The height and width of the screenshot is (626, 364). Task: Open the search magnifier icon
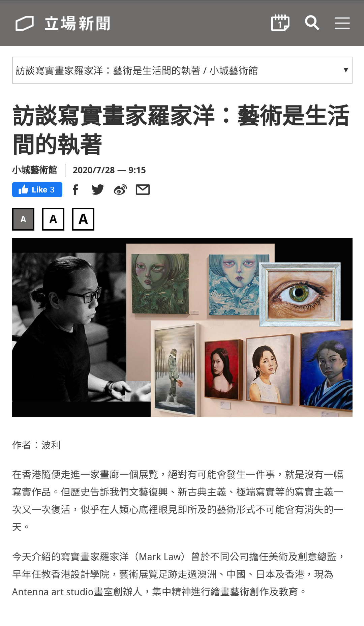point(312,23)
